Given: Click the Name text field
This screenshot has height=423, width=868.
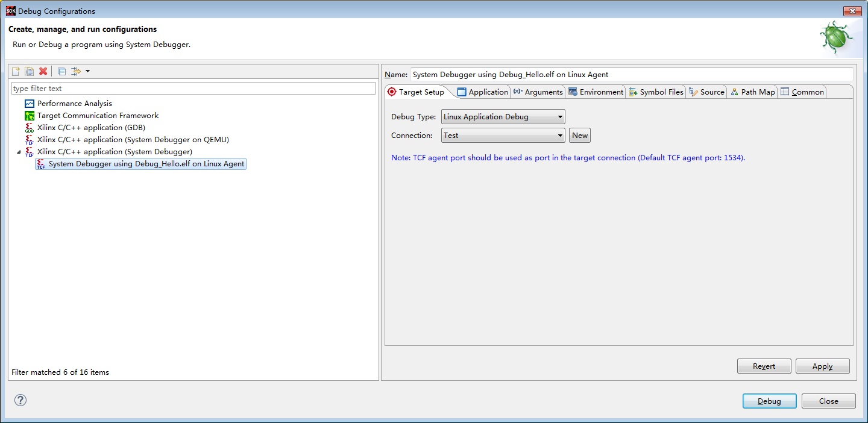Looking at the screenshot, I should 632,75.
